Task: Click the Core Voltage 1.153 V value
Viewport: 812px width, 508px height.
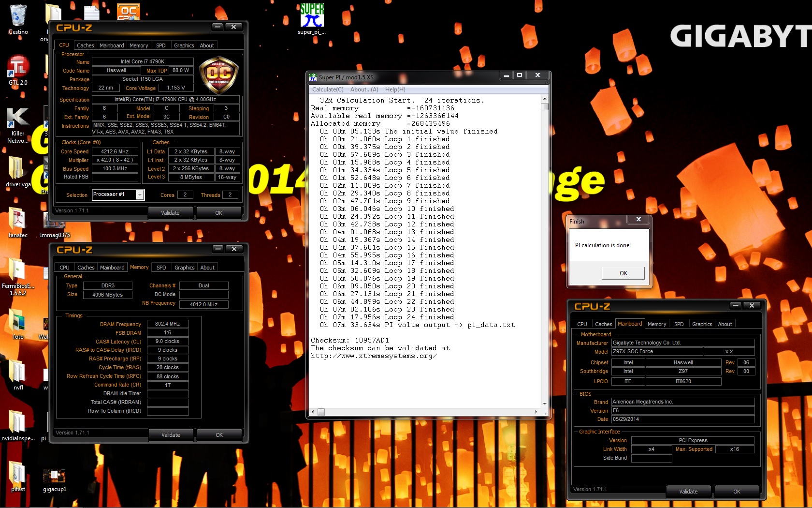Action: pos(176,88)
